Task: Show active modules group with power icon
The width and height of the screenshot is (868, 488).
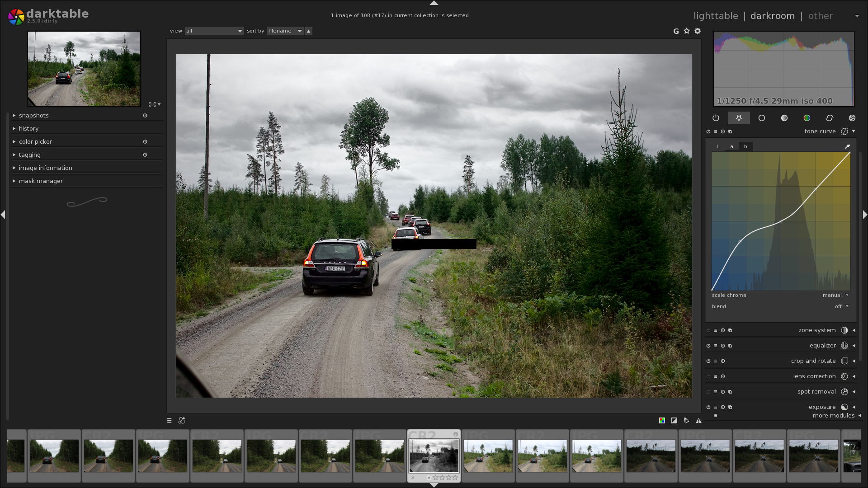Action: pos(716,118)
